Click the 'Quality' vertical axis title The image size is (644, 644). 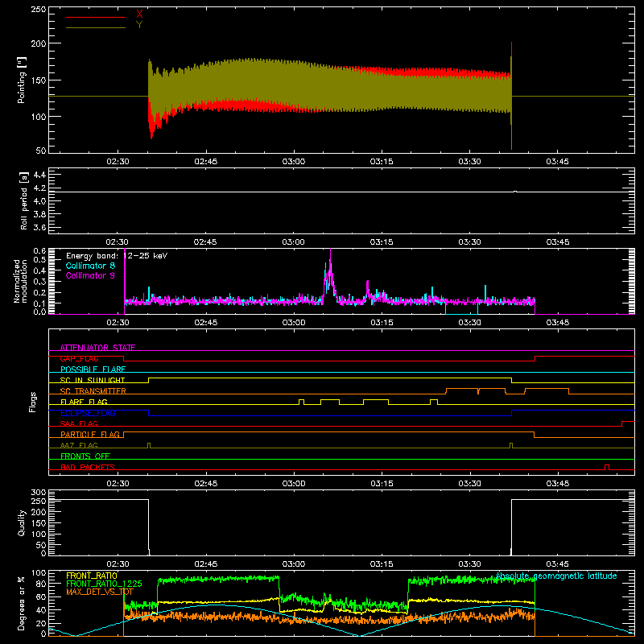(22, 522)
